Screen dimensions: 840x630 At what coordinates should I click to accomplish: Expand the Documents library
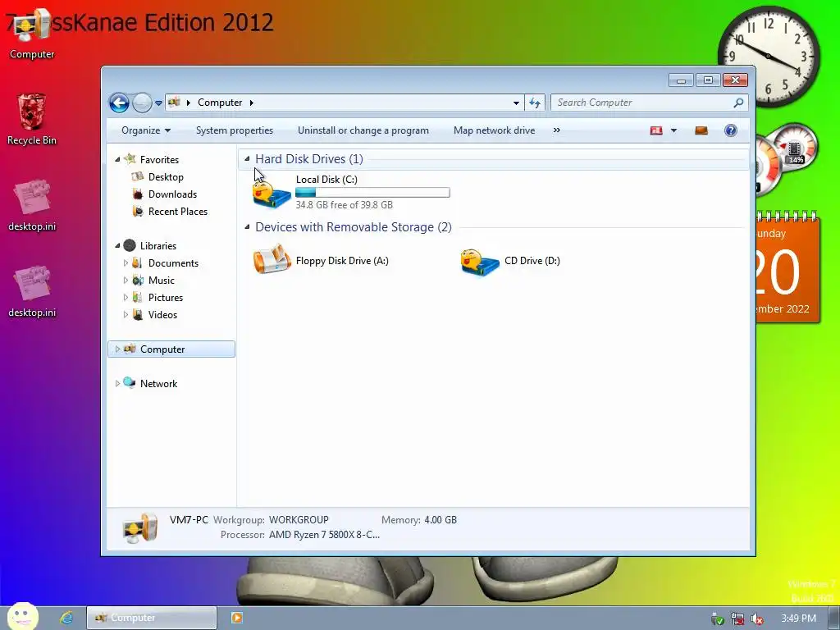pos(126,262)
